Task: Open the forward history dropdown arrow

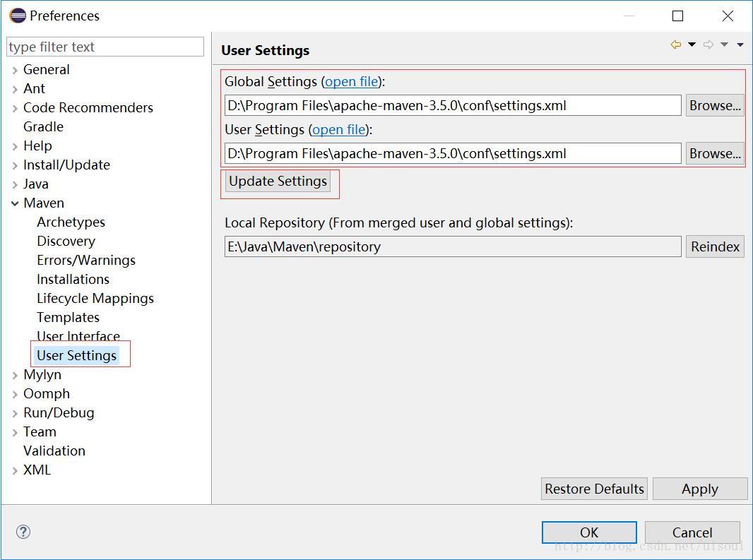Action: click(724, 44)
